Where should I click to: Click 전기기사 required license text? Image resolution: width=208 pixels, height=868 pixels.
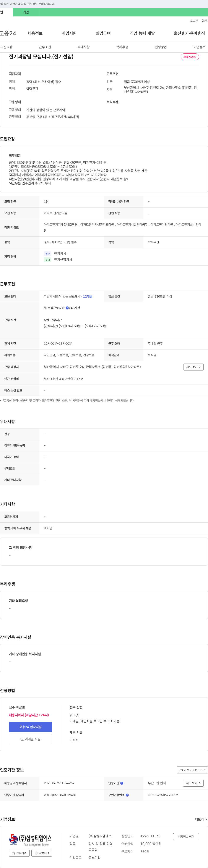pos(60,253)
